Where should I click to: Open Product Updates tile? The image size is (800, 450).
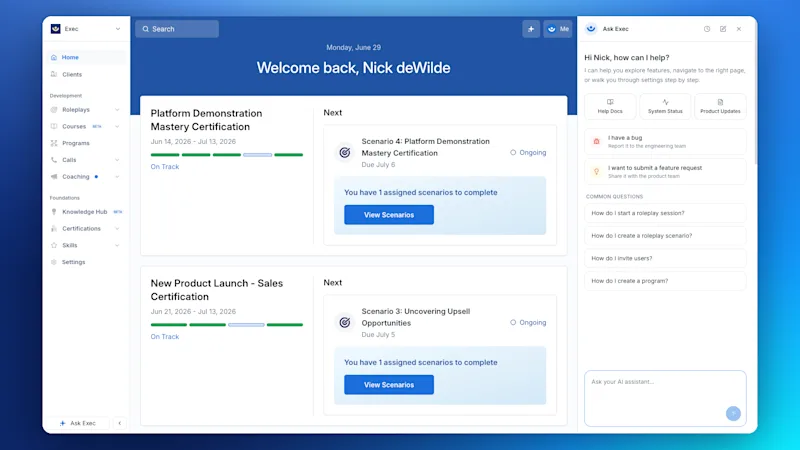(x=720, y=106)
